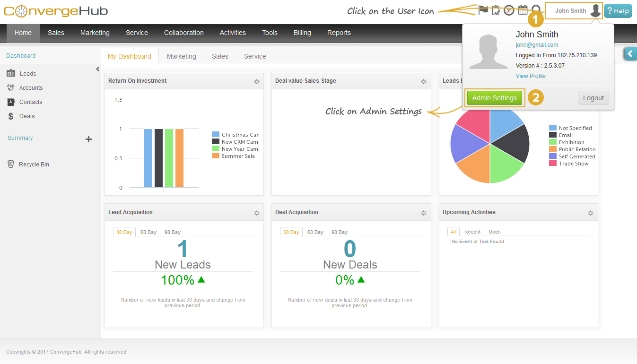Collapse the left sidebar arrow
637x364 pixels.
[98, 69]
